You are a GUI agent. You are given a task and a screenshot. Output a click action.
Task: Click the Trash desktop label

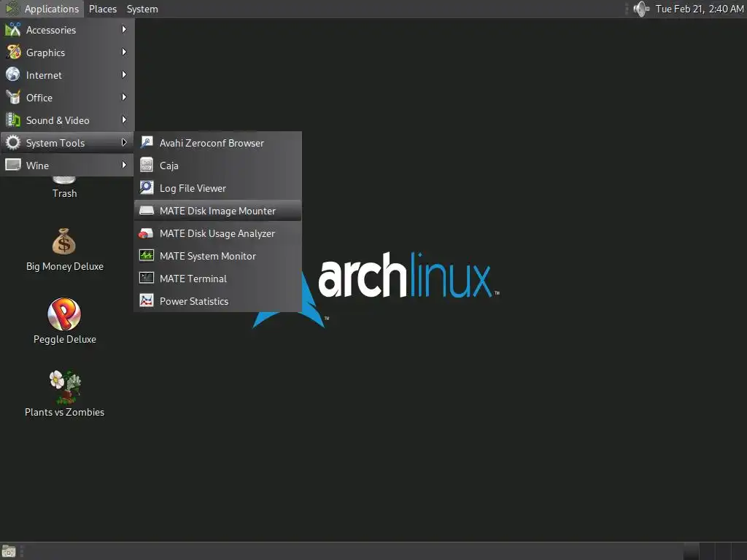[x=65, y=193]
